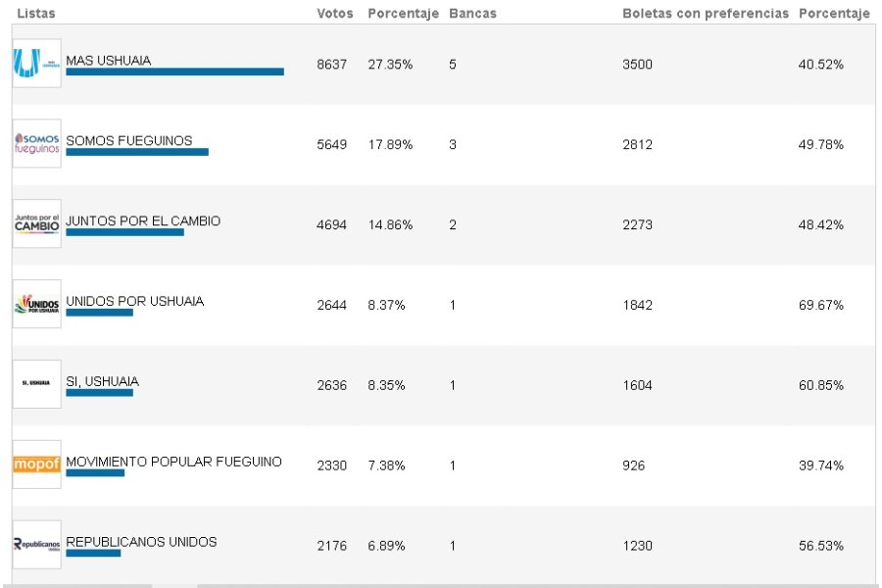Open the SOMOS FUEGUINOS list name
Image resolution: width=882 pixels, height=588 pixels.
click(128, 141)
